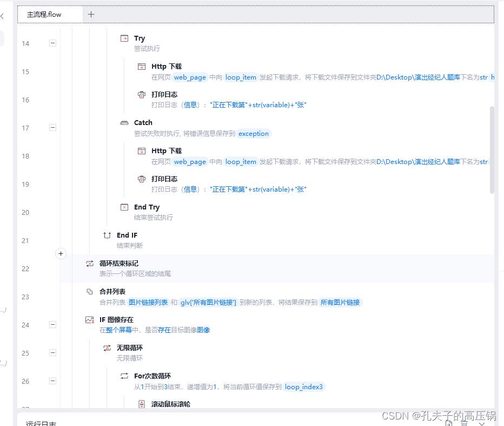Click the web_page variable link
This screenshot has height=426, width=504.
tap(190, 77)
